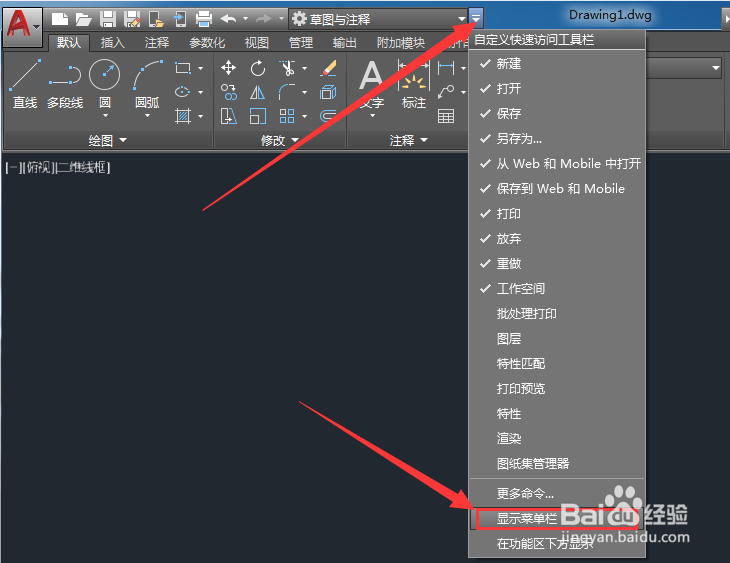Screen dimensions: 730x563
Task: Uncheck 保存 in the toolbar menu
Action: click(x=556, y=114)
